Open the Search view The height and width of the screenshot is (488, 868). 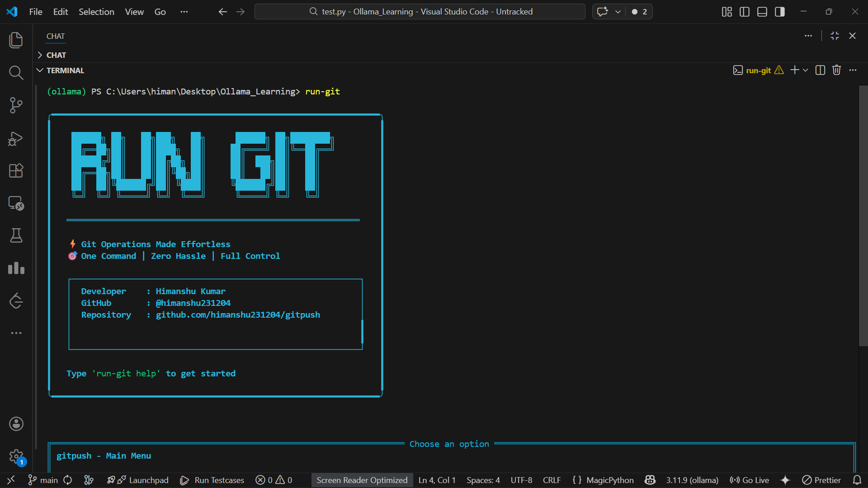pyautogui.click(x=16, y=72)
